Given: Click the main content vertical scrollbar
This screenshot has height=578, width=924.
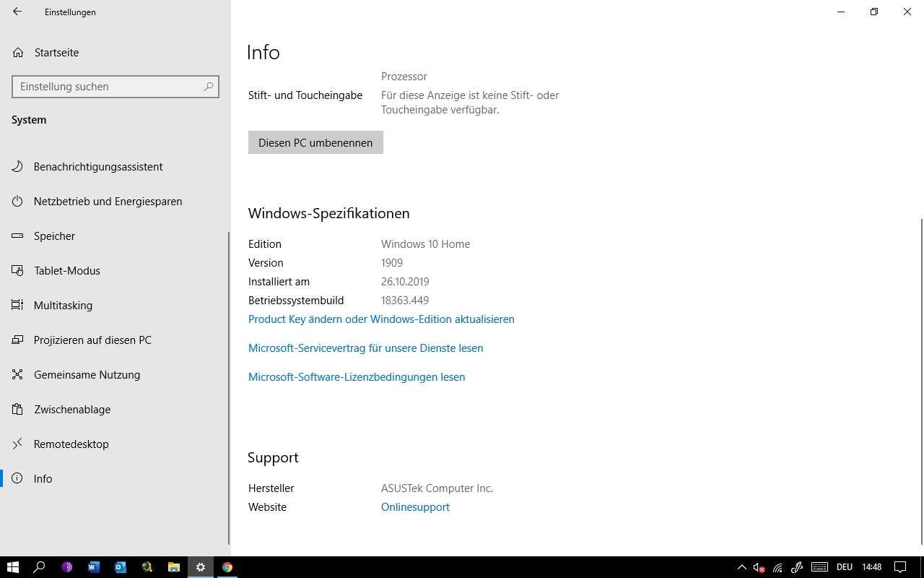Looking at the screenshot, I should click(921, 381).
